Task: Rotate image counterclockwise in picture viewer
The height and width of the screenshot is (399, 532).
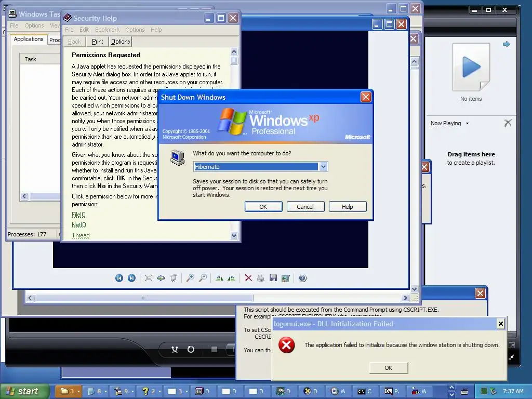Action: click(231, 278)
